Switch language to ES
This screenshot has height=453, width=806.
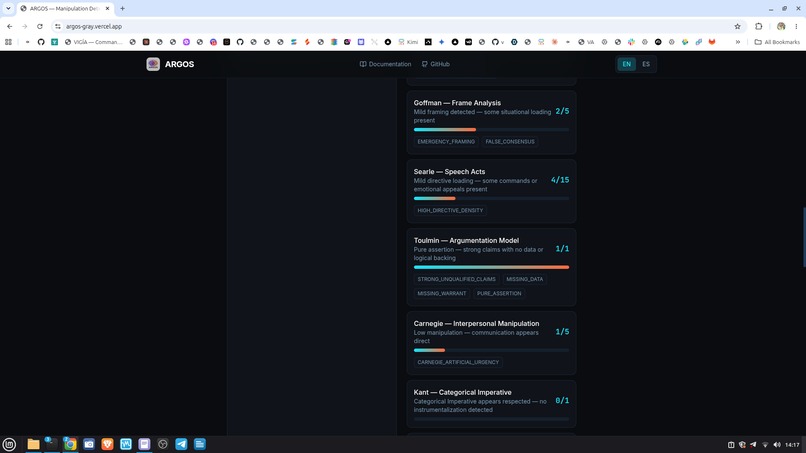pyautogui.click(x=646, y=64)
